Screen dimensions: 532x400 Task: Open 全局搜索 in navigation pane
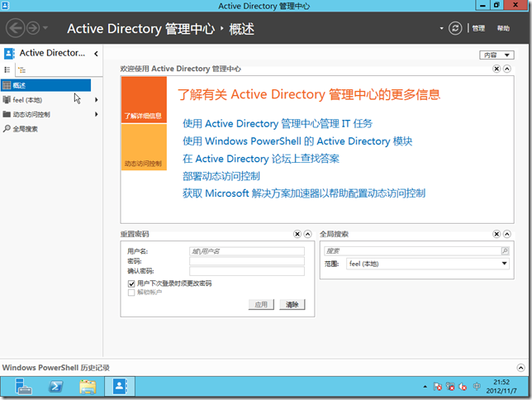tap(25, 129)
